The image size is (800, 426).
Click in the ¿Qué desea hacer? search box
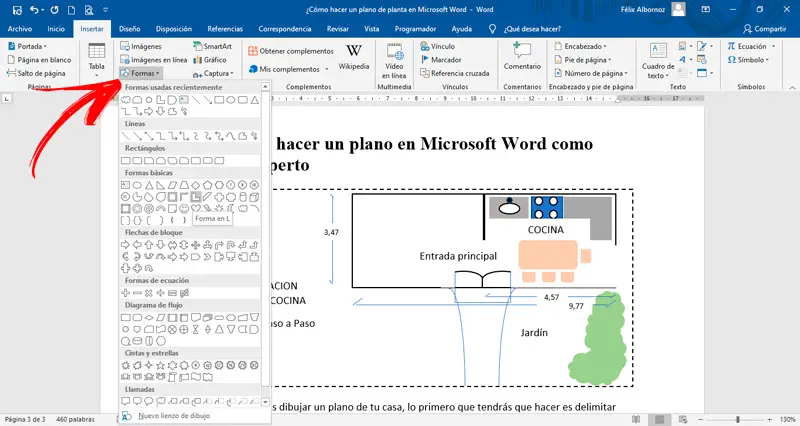[x=532, y=29]
